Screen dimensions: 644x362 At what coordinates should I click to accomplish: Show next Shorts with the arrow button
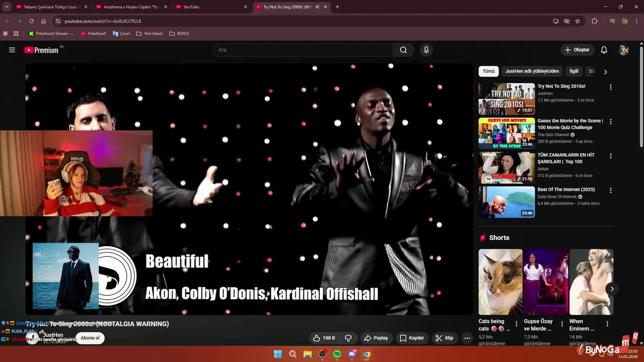[x=612, y=289]
